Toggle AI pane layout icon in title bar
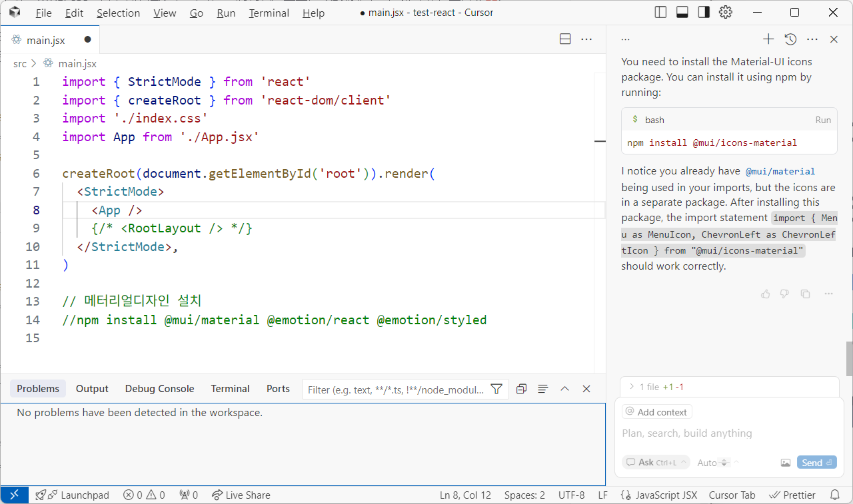Screen dimensions: 853x504 pos(704,13)
